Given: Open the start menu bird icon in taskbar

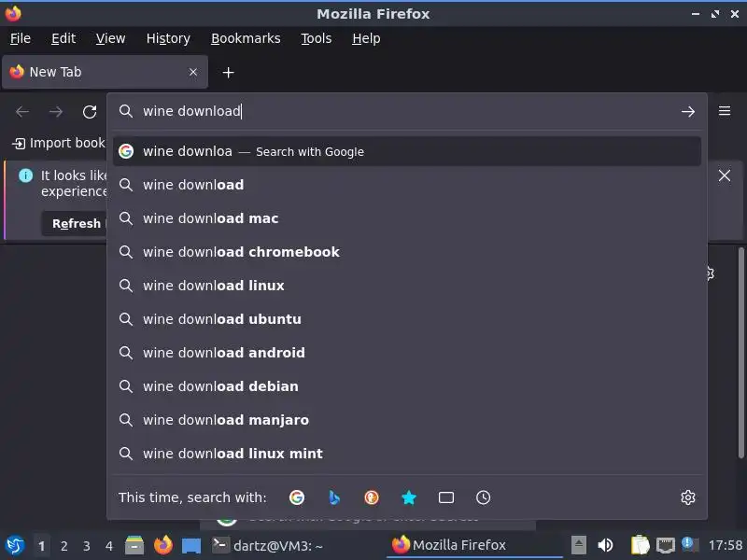Looking at the screenshot, I should (14, 545).
